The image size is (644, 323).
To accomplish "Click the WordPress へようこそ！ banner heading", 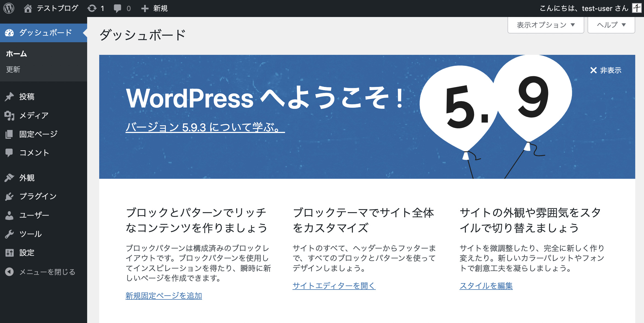I will point(265,98).
